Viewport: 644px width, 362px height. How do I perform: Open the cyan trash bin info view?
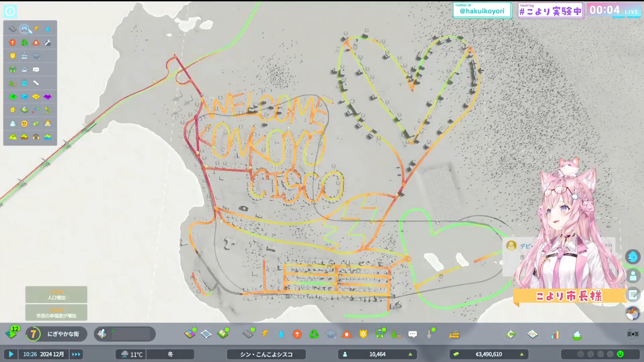point(24,83)
